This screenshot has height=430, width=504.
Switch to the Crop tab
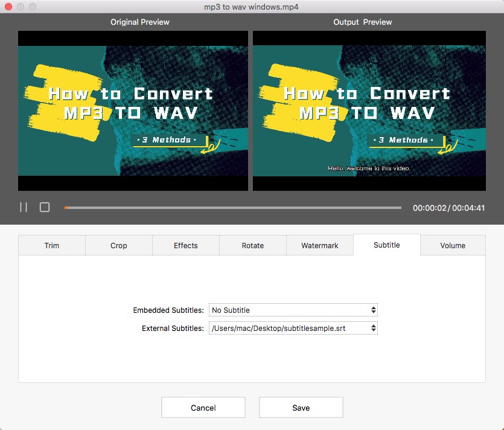[118, 245]
